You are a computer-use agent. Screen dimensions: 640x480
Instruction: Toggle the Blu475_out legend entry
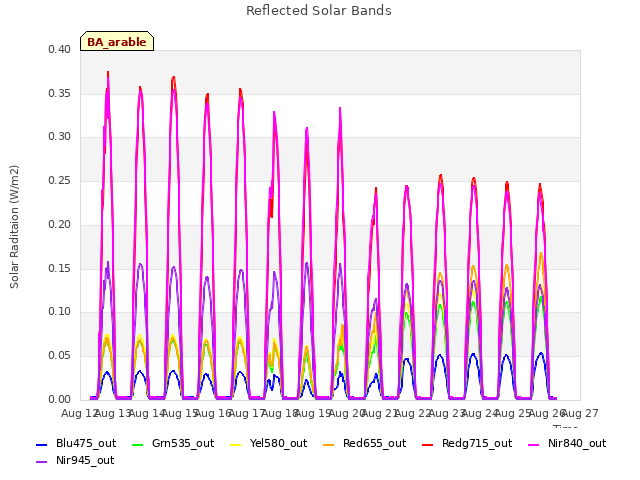click(x=76, y=443)
